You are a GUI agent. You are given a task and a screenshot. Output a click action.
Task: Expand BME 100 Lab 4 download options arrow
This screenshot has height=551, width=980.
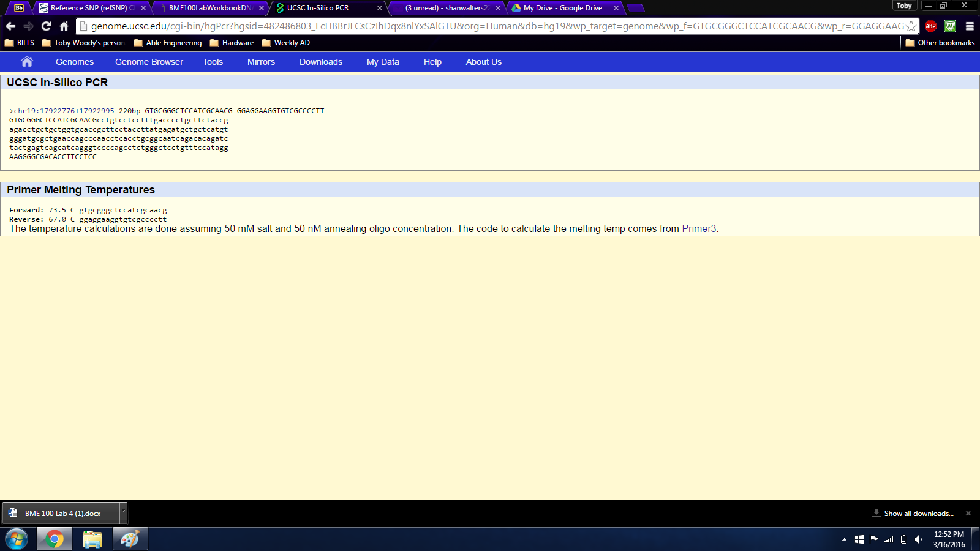click(x=123, y=512)
